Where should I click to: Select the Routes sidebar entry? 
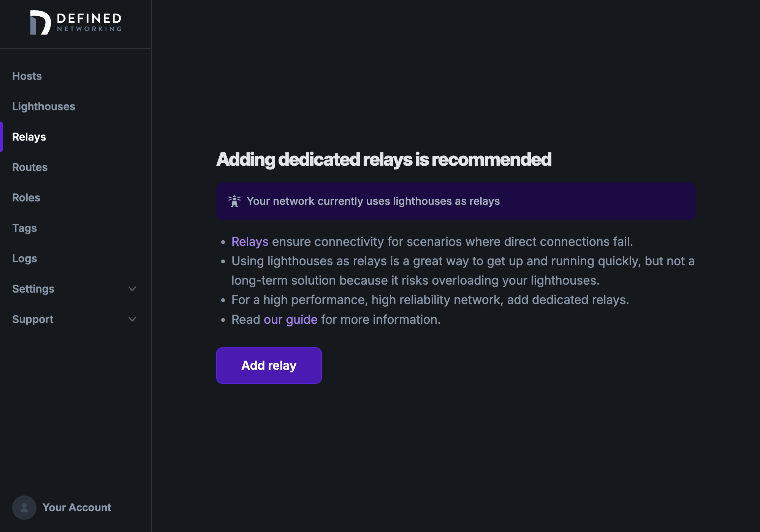30,167
